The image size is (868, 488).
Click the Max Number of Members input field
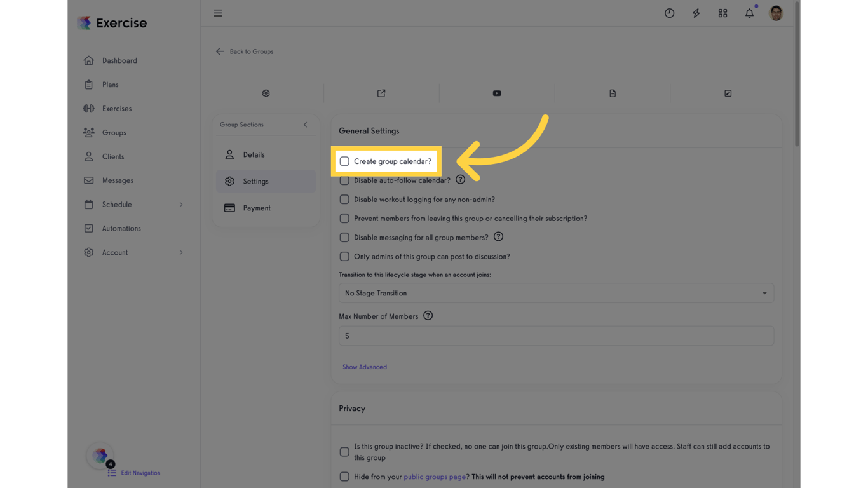click(556, 335)
